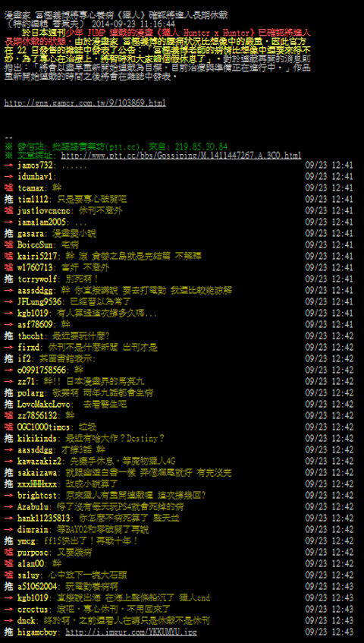Click username tim1112
The height and width of the screenshot is (643, 364).
coord(33,200)
